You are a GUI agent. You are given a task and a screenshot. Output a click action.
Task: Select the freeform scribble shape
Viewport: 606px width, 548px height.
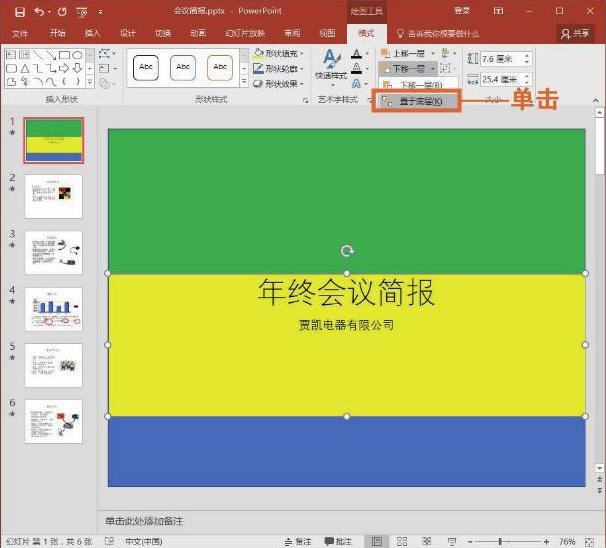(25, 82)
